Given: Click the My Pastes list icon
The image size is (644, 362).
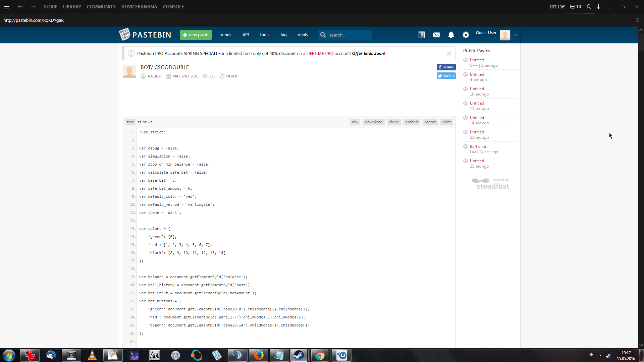Looking at the screenshot, I should pos(422,35).
